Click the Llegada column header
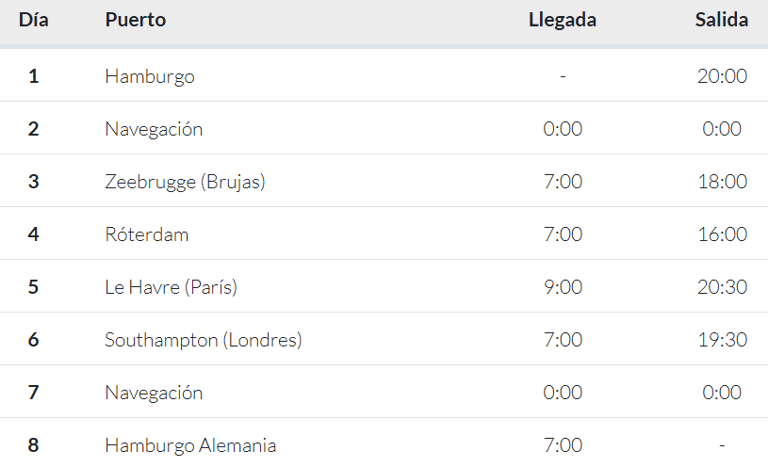Image resolution: width=768 pixels, height=467 pixels. (562, 20)
